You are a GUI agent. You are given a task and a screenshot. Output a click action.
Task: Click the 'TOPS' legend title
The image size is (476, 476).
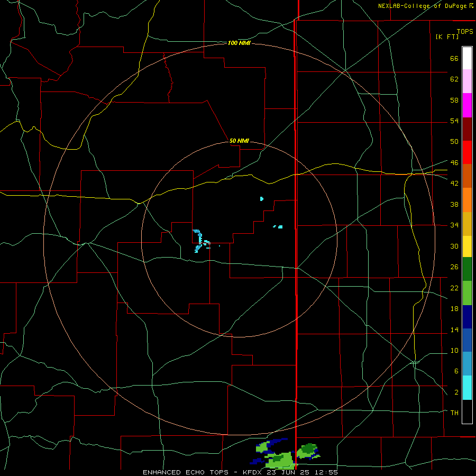pyautogui.click(x=465, y=31)
